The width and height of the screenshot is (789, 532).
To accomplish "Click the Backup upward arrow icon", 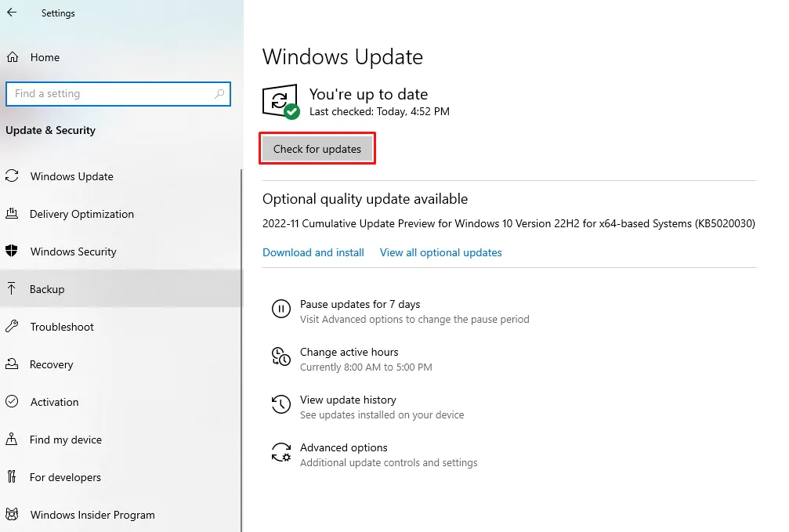I will (12, 288).
